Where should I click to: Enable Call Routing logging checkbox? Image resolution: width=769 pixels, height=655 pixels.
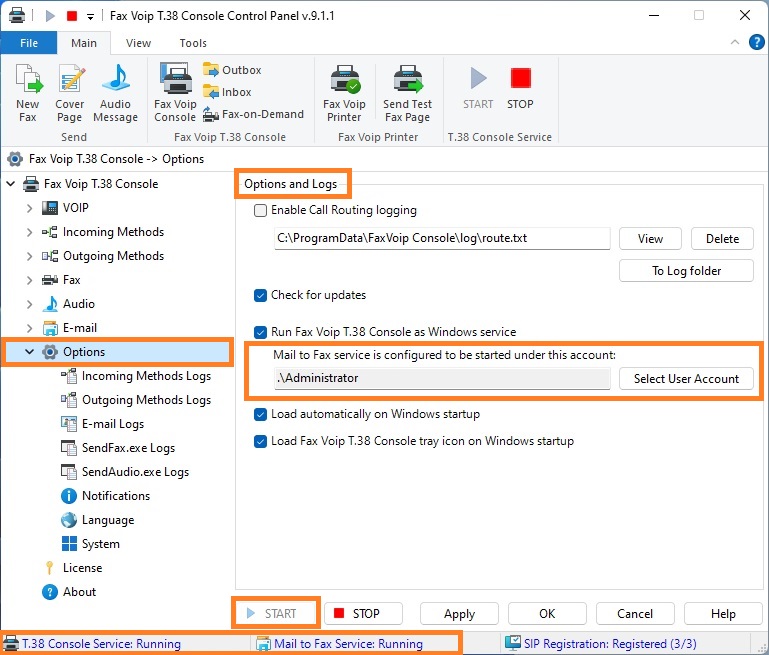tap(260, 210)
